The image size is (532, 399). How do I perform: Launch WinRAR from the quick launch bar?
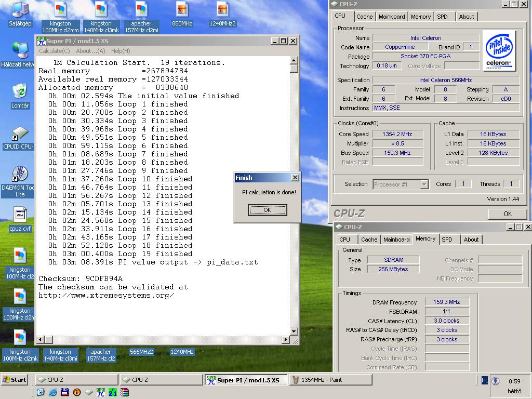click(x=125, y=392)
